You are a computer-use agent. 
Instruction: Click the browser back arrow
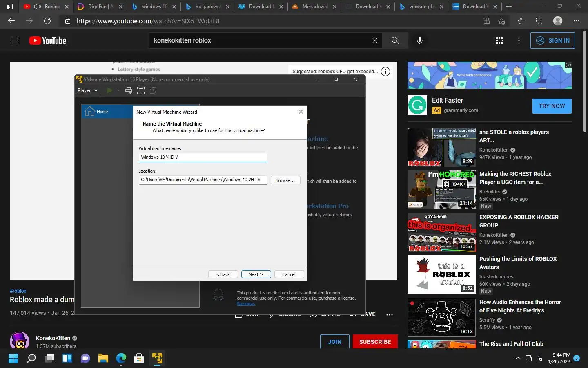tap(11, 21)
